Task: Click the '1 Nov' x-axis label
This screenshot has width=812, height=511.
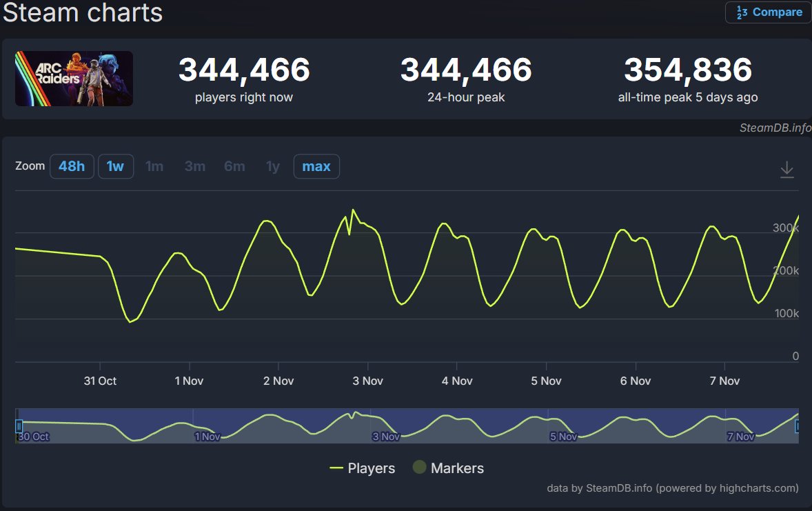Action: [189, 381]
